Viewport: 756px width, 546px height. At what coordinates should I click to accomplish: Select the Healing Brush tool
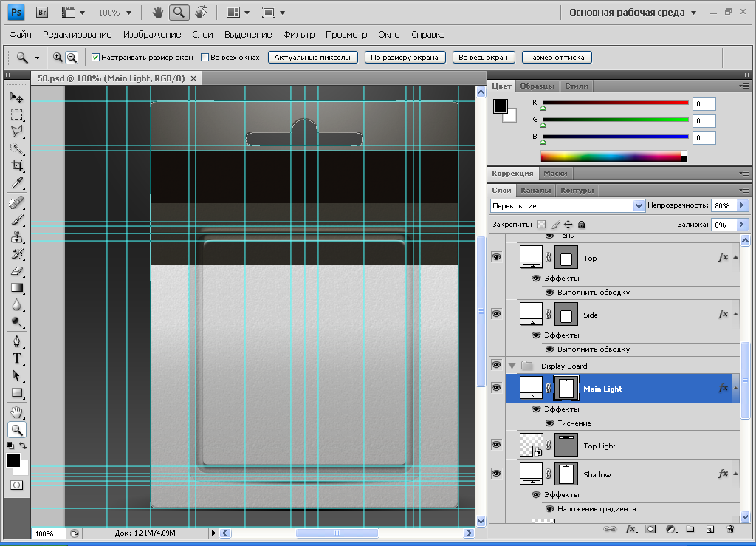[x=16, y=202]
